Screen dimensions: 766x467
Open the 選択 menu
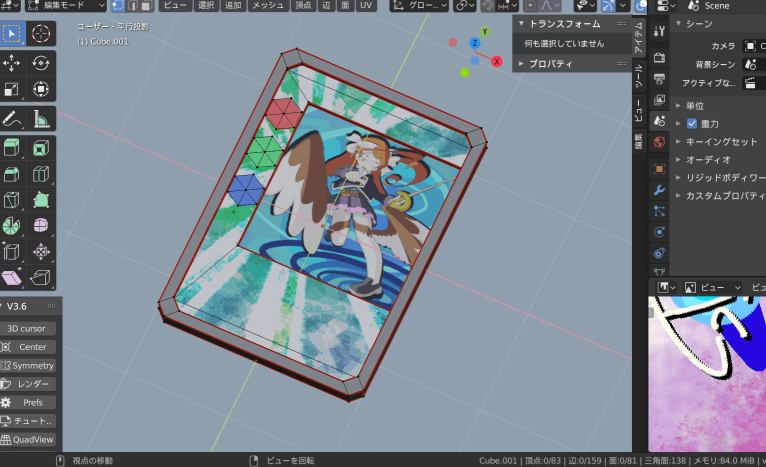(x=207, y=6)
